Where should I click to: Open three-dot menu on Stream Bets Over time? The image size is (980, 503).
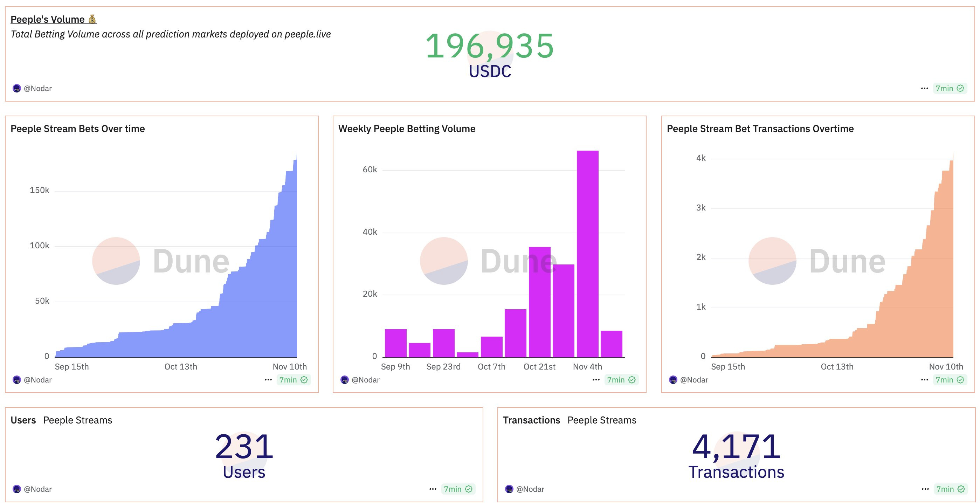click(268, 380)
